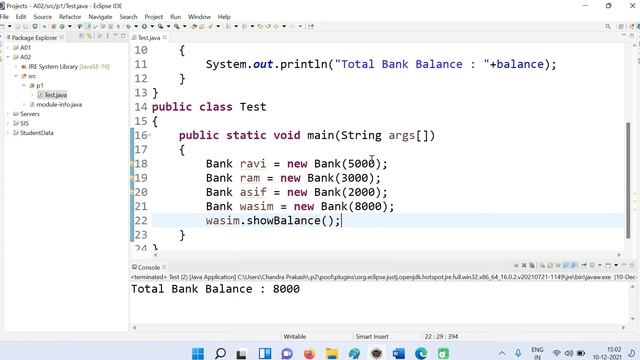Click line number 18 in editor gutter
The image size is (640, 360).
[x=141, y=164]
